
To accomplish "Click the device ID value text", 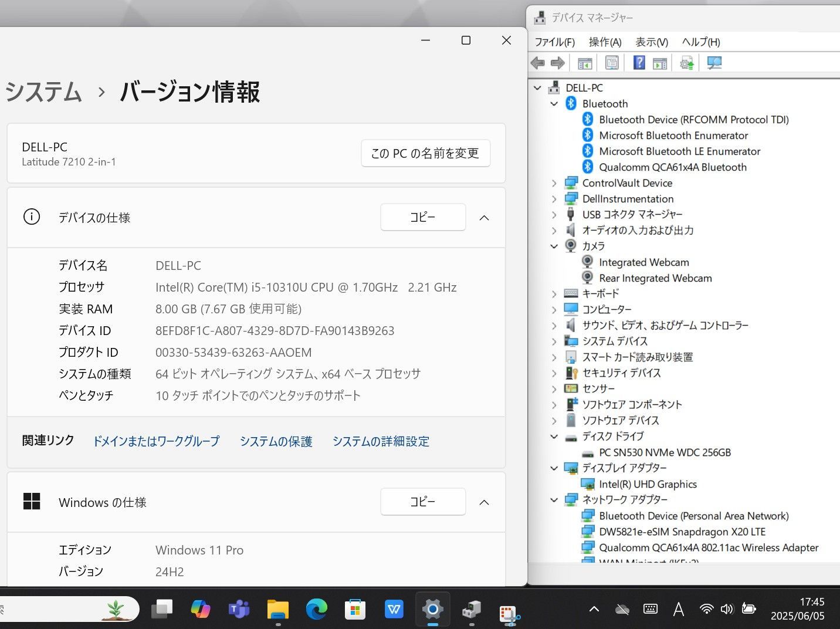I will (x=275, y=330).
